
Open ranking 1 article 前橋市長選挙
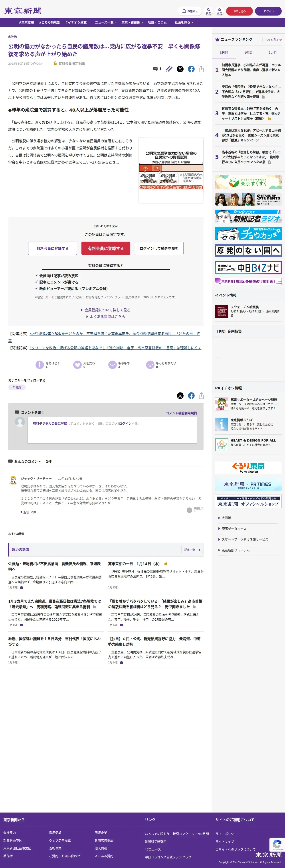251,70
